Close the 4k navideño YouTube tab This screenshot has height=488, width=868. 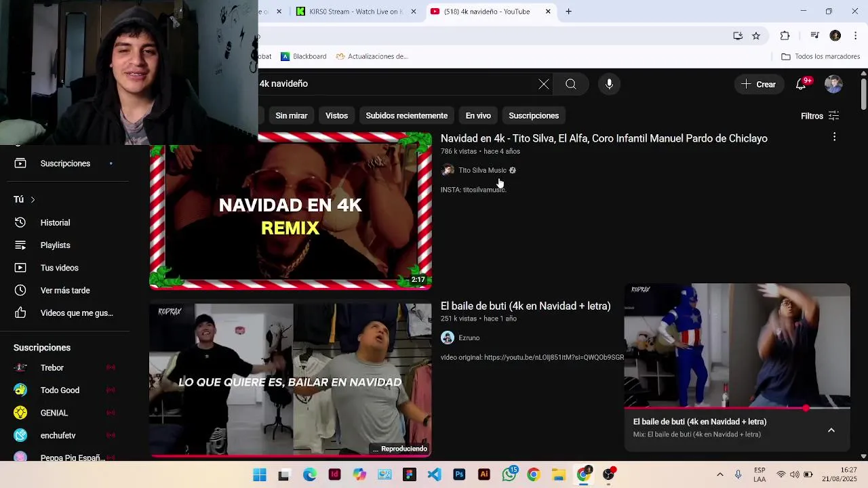[548, 12]
